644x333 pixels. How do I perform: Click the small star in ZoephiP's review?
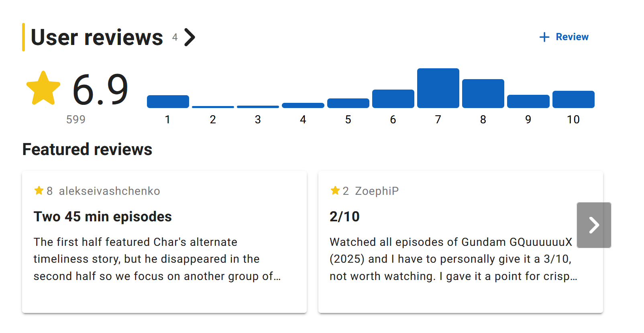tap(335, 190)
